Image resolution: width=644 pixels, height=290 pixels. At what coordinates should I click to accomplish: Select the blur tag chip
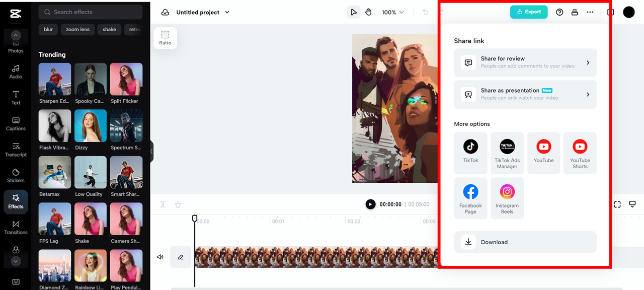pos(48,29)
